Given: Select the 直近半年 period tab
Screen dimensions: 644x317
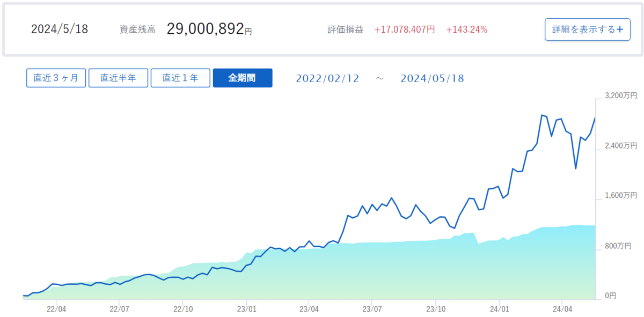Looking at the screenshot, I should coord(118,78).
